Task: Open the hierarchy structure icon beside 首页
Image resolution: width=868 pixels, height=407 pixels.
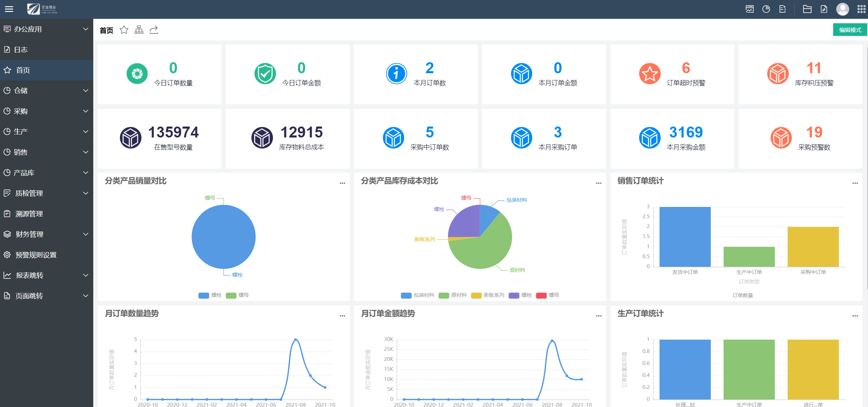Action: pos(139,30)
